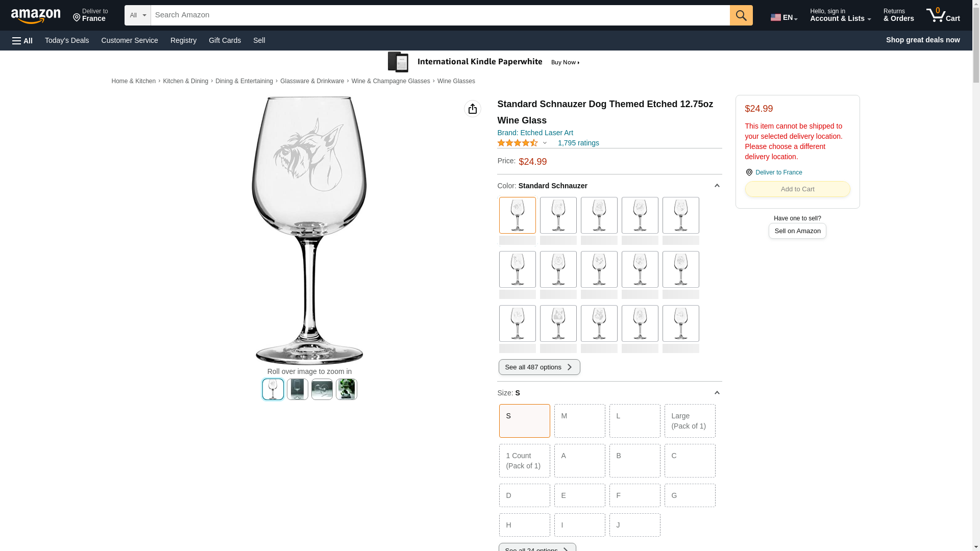Collapse the Color section chevron
This screenshot has height=551, width=980.
(717, 186)
